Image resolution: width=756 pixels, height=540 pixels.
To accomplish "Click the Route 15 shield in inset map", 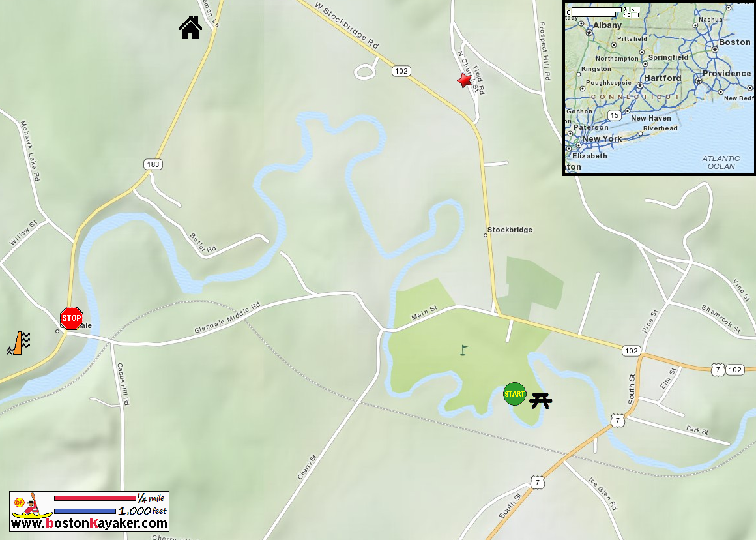I will pos(614,115).
